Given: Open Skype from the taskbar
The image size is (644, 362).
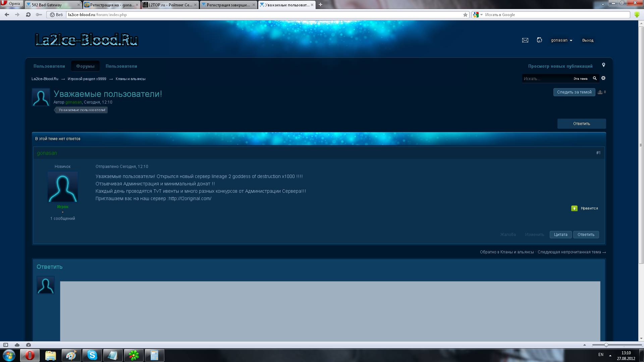Looking at the screenshot, I should (92, 355).
